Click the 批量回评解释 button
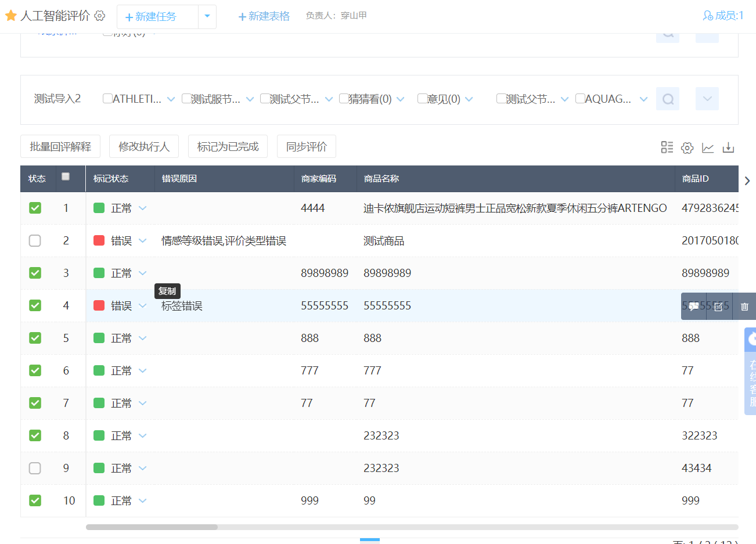This screenshot has width=756, height=544. click(x=60, y=146)
